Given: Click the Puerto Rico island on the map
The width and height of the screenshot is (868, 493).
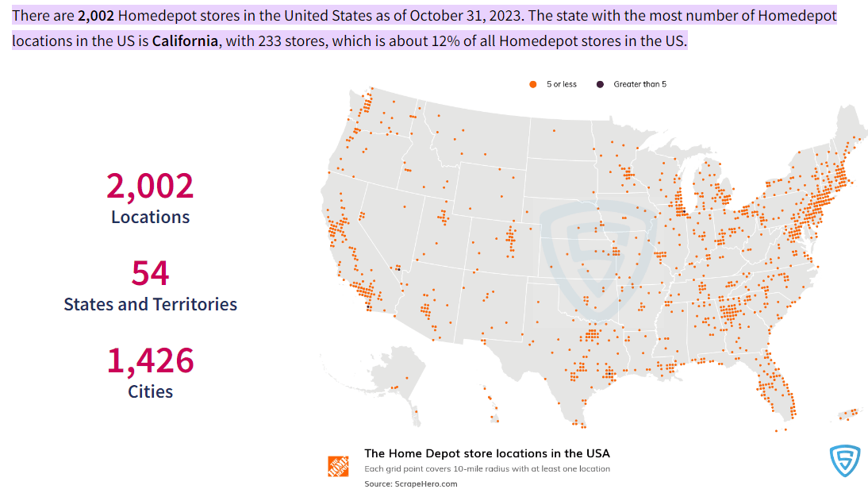Looking at the screenshot, I should pos(848,413).
